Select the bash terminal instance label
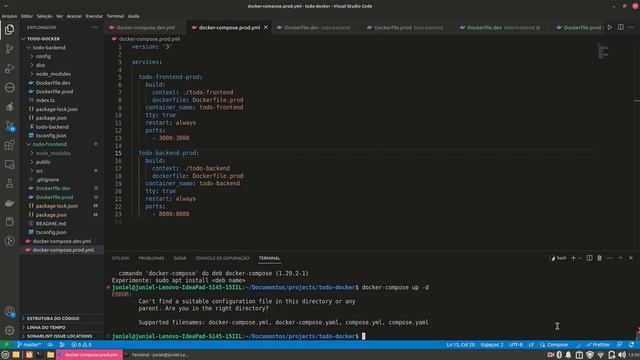 [x=558, y=258]
